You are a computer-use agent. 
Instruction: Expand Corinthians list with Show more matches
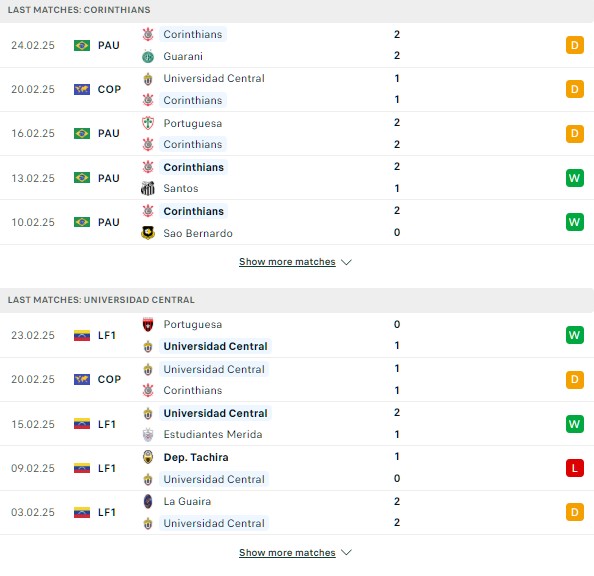tap(287, 262)
